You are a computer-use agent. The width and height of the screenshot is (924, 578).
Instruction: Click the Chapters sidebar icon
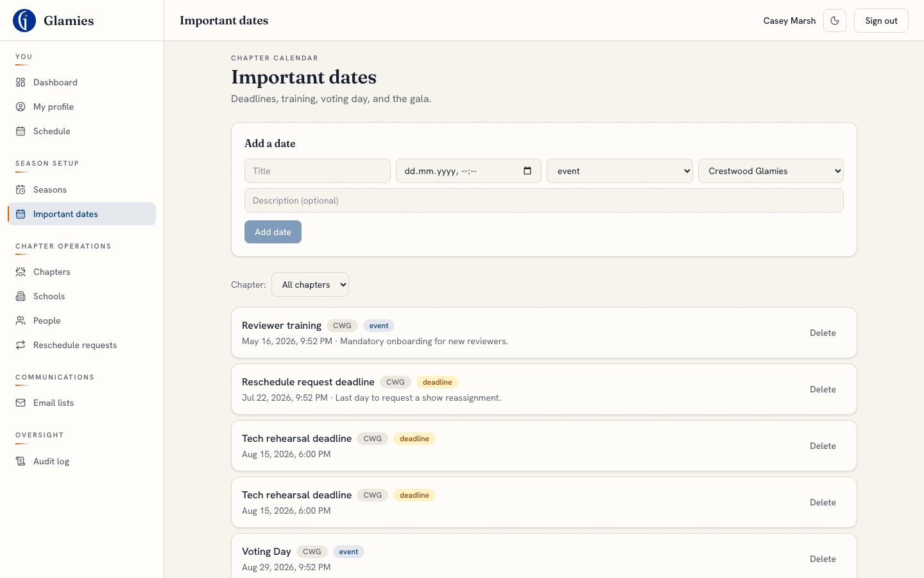coord(21,272)
